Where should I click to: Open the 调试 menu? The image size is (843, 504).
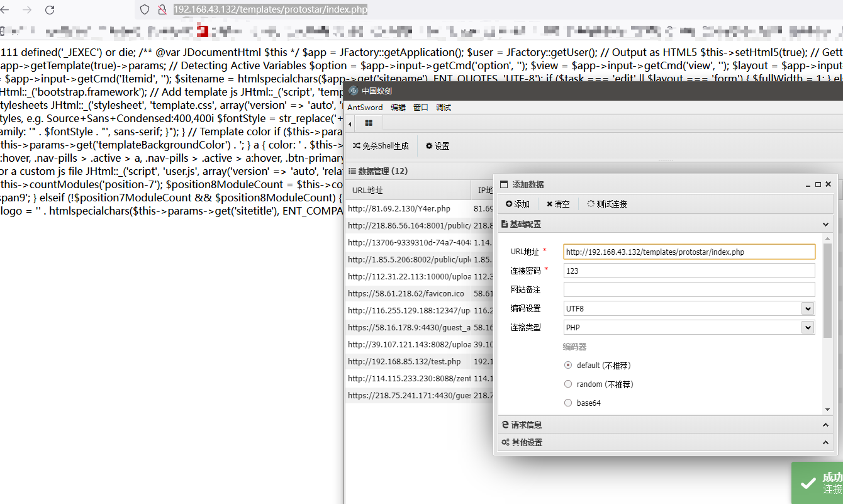click(444, 108)
